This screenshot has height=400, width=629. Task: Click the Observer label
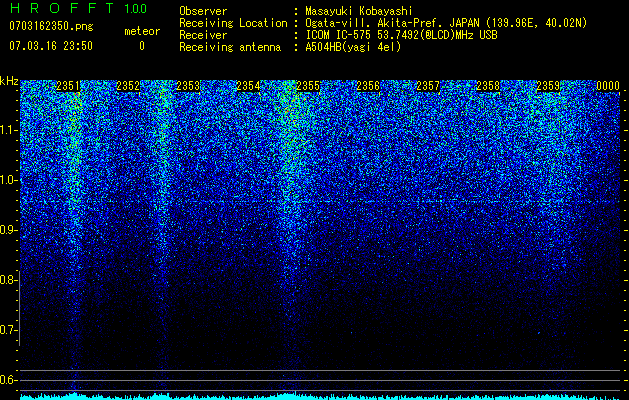click(x=203, y=11)
